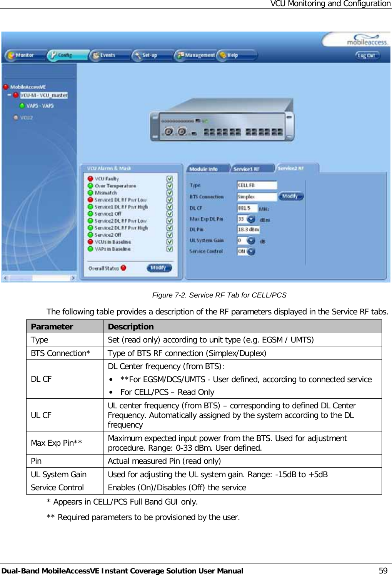Click the DL Pin value field

coord(249,230)
